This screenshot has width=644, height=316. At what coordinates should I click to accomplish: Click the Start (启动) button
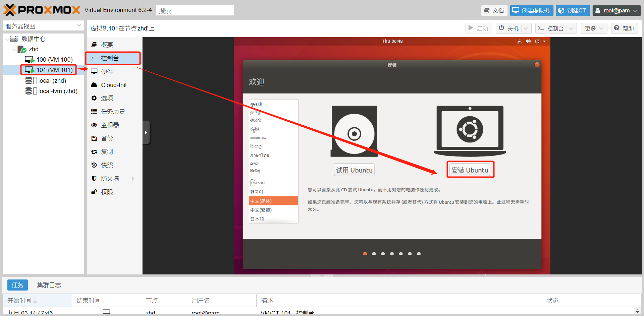click(x=478, y=28)
